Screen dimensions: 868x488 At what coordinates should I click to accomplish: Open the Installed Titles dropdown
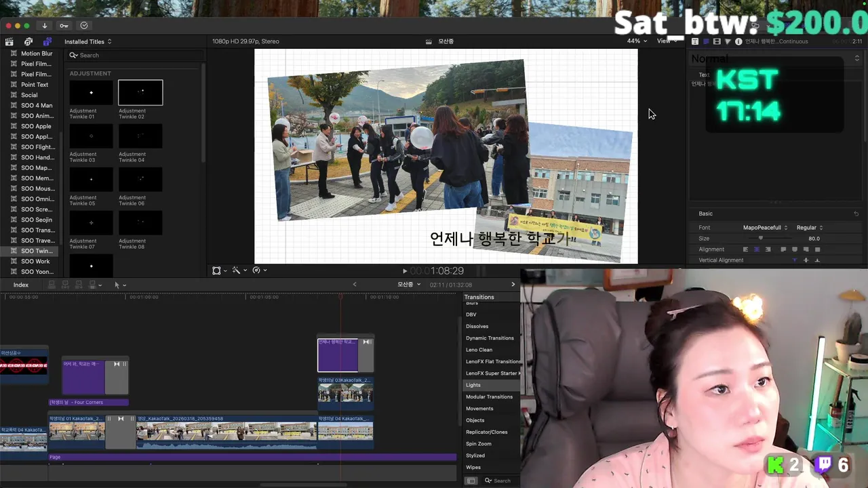[x=88, y=41]
